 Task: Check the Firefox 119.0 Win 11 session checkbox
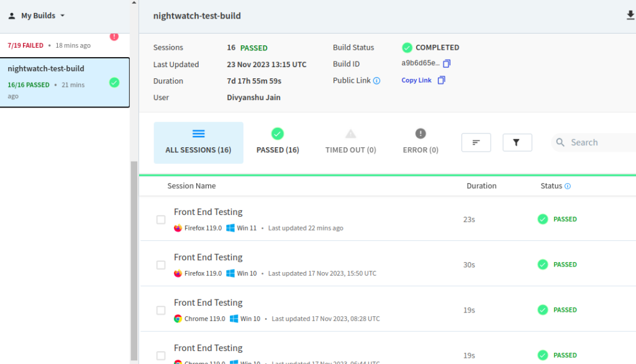tap(161, 220)
